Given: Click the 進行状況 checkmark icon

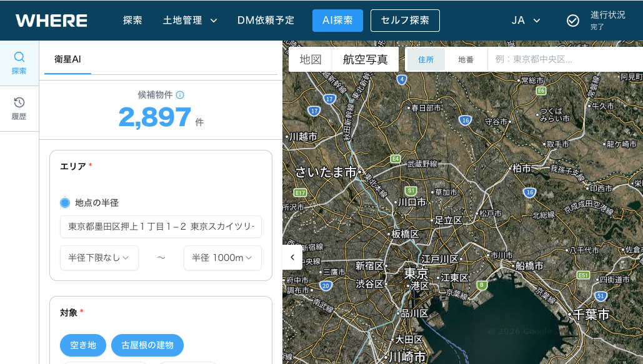Looking at the screenshot, I should 573,21.
